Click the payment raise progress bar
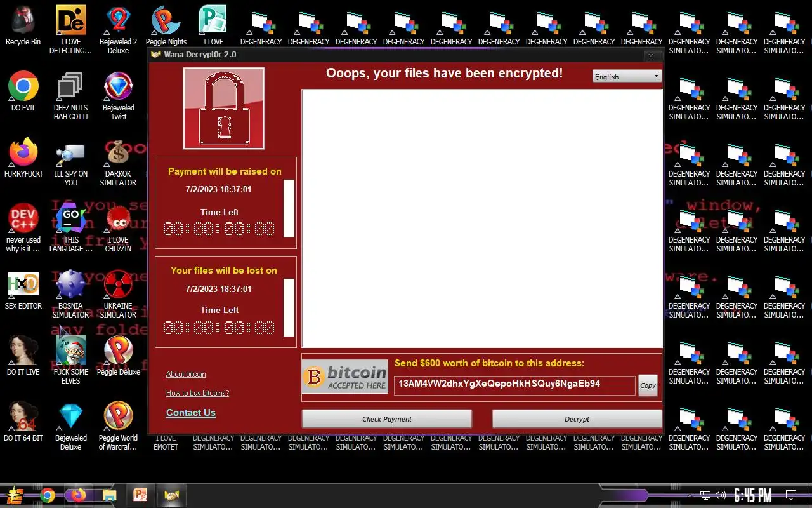 (289, 208)
